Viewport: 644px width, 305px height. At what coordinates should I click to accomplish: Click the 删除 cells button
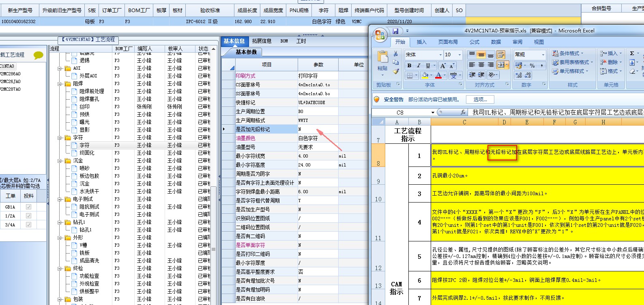tap(612, 62)
